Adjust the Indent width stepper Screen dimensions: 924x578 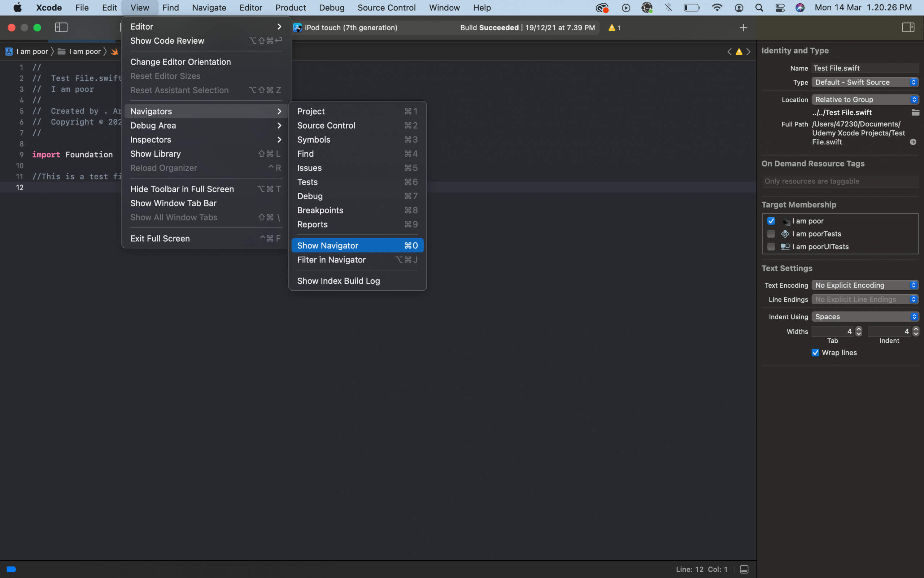tap(916, 331)
